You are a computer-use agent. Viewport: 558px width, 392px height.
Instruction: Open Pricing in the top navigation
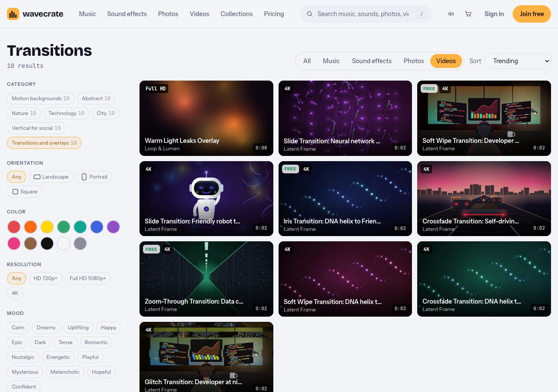(x=274, y=14)
